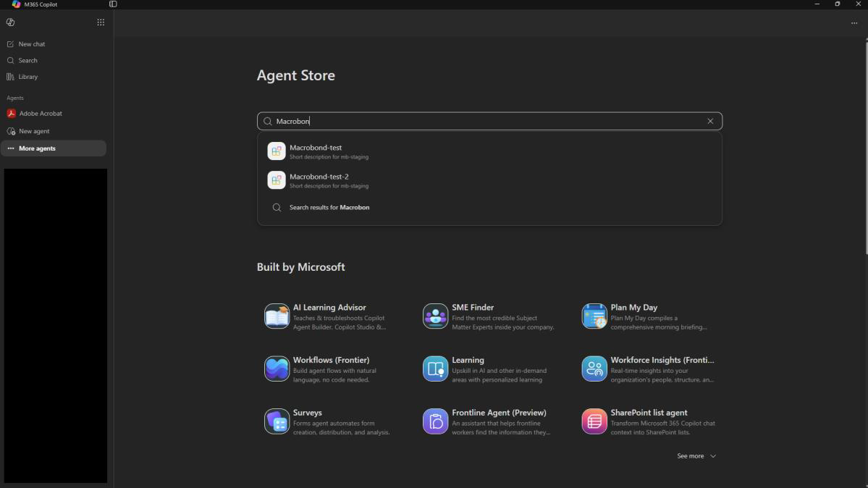Open the SME Finder agent icon

435,316
